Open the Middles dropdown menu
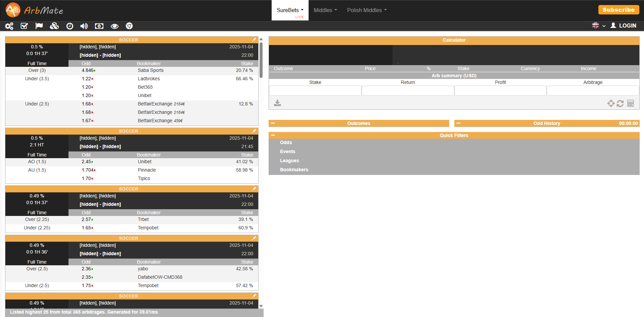This screenshot has height=317, width=644. (325, 10)
